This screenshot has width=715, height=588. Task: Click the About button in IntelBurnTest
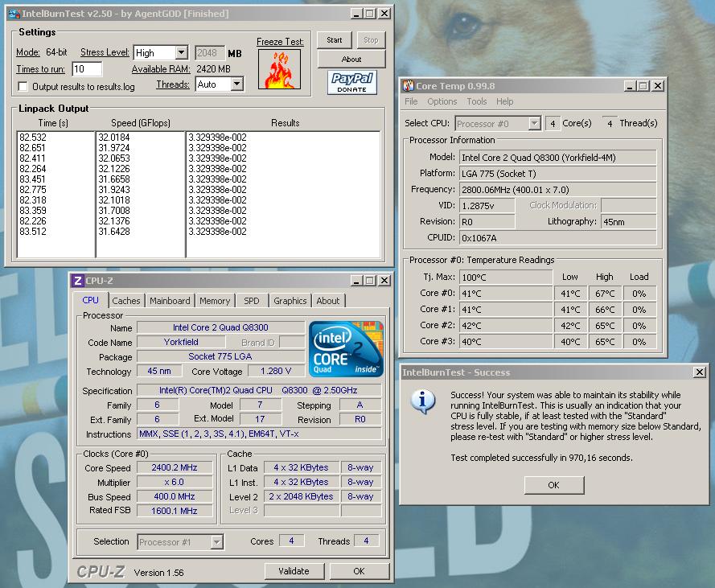(x=351, y=60)
